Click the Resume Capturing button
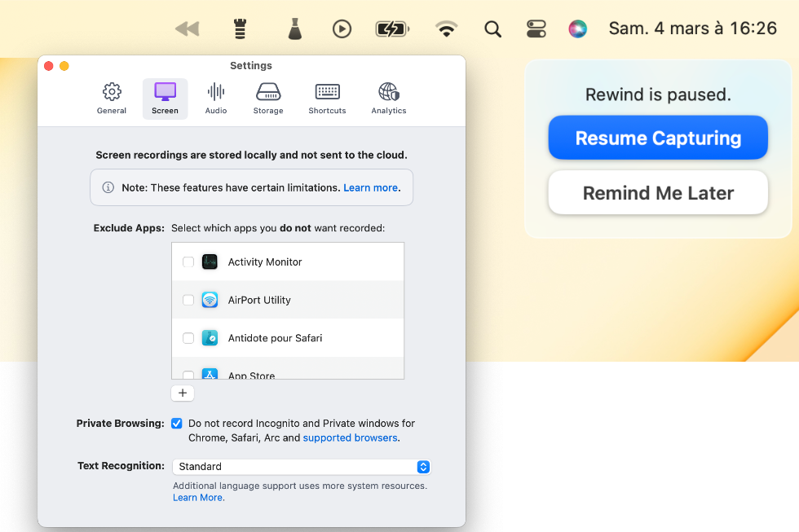Viewport: 799px width, 532px height. tap(658, 138)
